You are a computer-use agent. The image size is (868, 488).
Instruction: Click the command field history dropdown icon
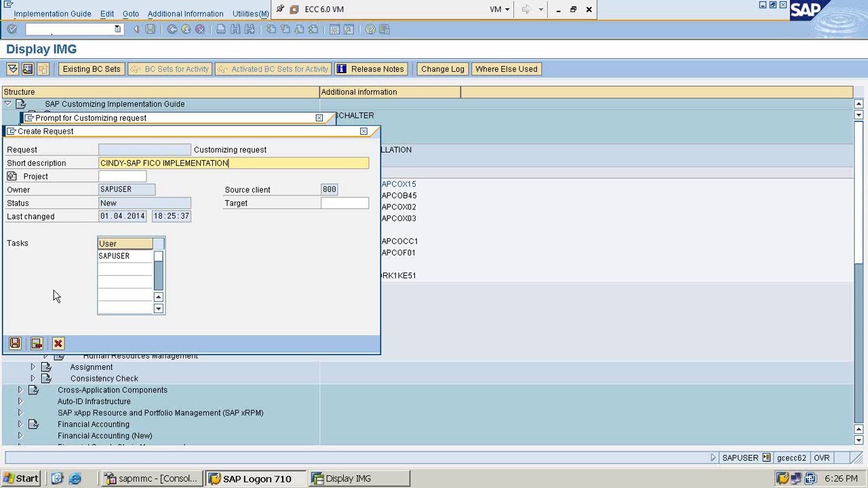pyautogui.click(x=117, y=29)
